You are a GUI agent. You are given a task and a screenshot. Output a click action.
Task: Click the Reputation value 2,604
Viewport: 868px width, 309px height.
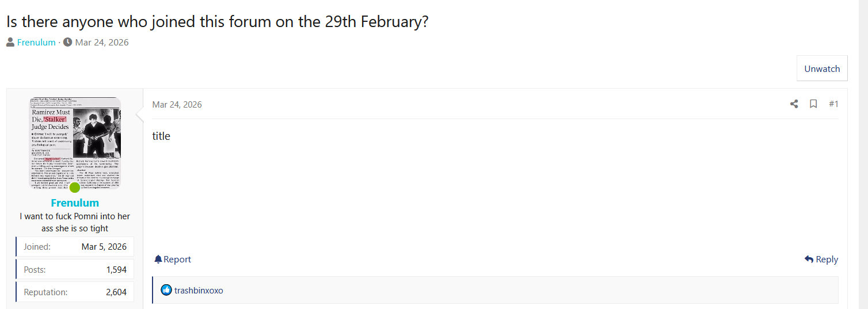(x=116, y=292)
